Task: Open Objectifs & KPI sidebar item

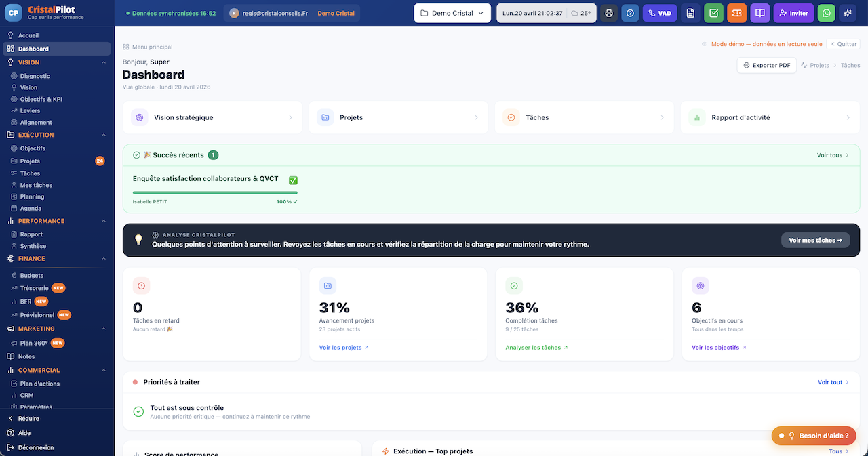Action: [41, 99]
